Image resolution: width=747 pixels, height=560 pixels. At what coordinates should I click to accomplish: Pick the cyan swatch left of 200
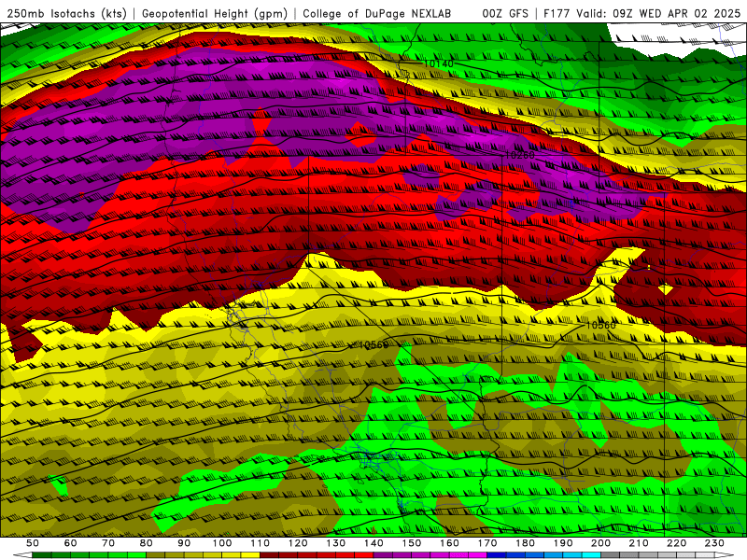click(x=592, y=555)
